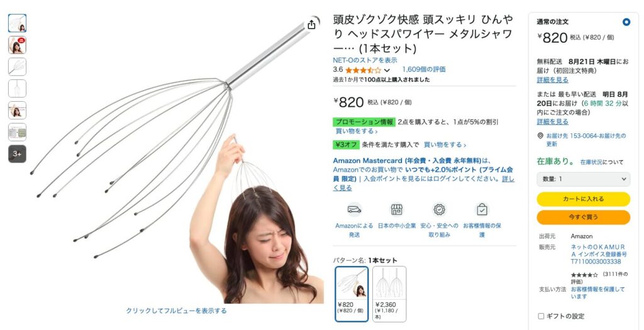Click NET-Oのストアを表示 store link
The width and height of the screenshot is (644, 330).
coord(365,60)
